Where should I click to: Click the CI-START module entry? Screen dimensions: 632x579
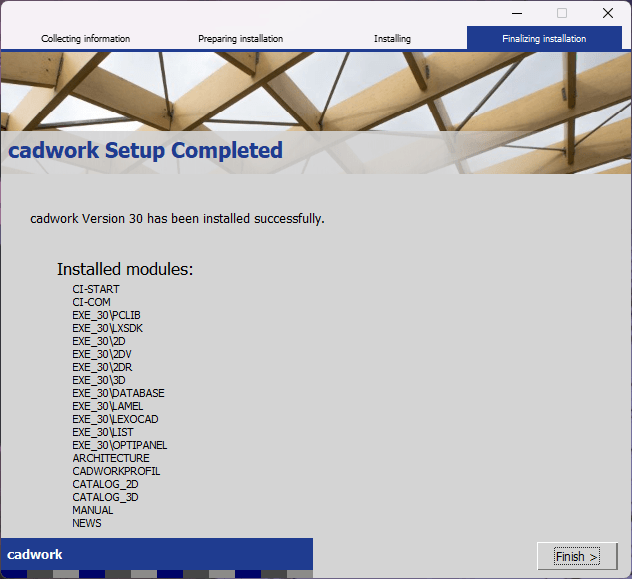pyautogui.click(x=96, y=289)
